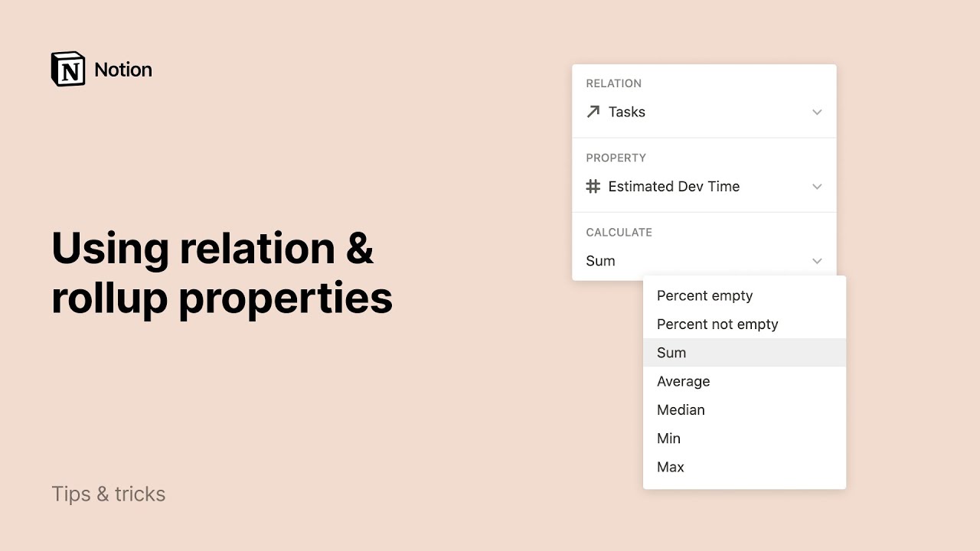The height and width of the screenshot is (551, 980).
Task: Click the Using relation & rollup properties title
Action: tap(221, 272)
